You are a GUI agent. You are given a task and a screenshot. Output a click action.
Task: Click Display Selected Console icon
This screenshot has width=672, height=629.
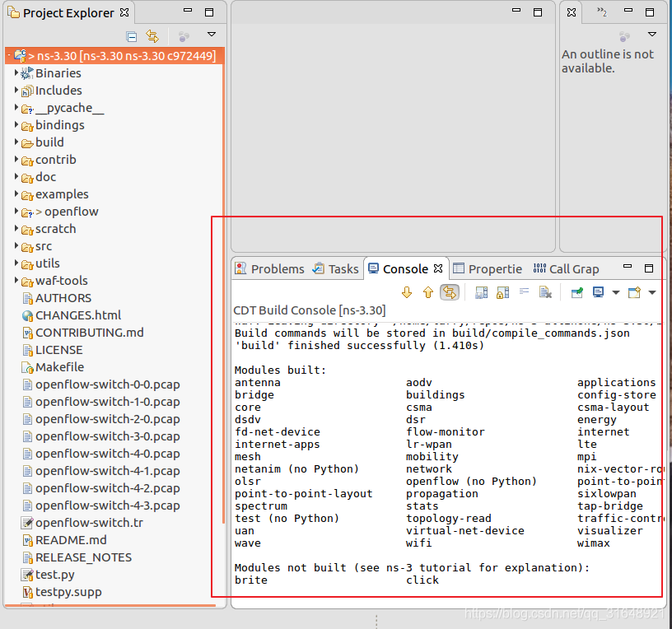click(598, 292)
